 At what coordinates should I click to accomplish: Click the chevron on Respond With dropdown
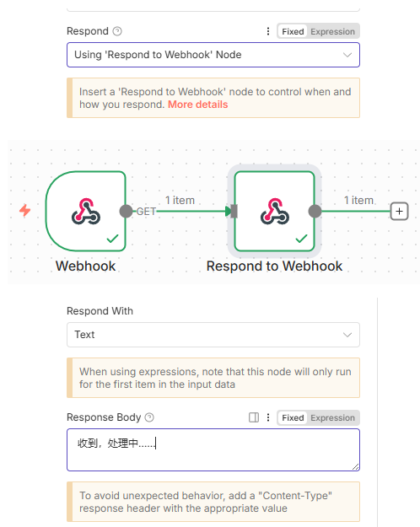tap(347, 335)
